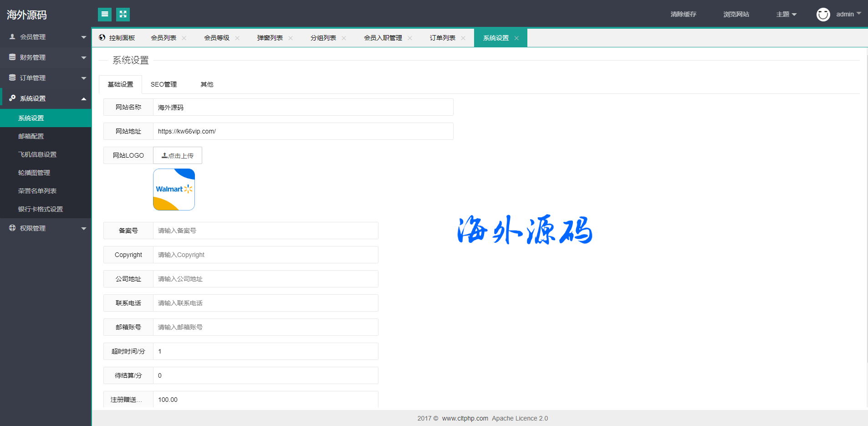868x426 pixels.
Task: Click the 网站名称 input field
Action: 303,108
